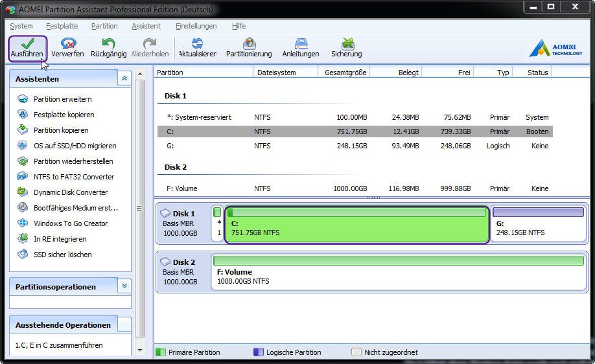
Task: Open the Einstellungen menu
Action: [x=196, y=26]
